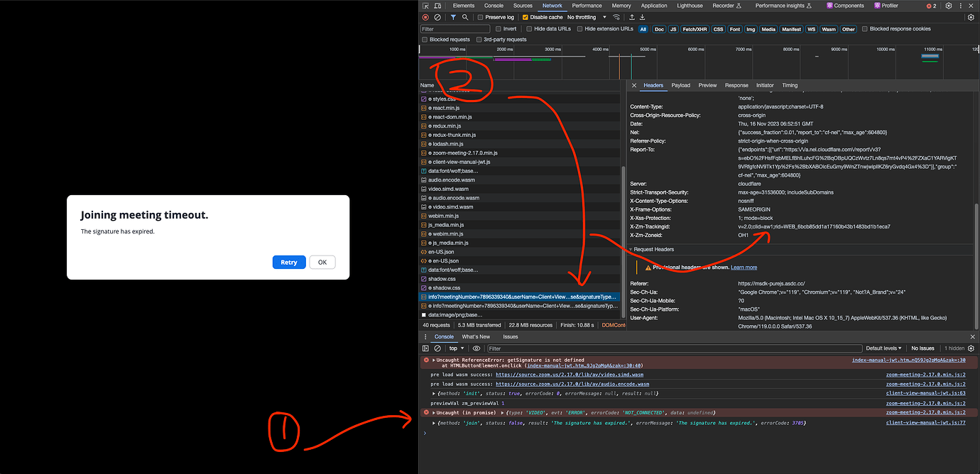The height and width of the screenshot is (474, 980).
Task: Open the No throttling dropdown
Action: 582,17
